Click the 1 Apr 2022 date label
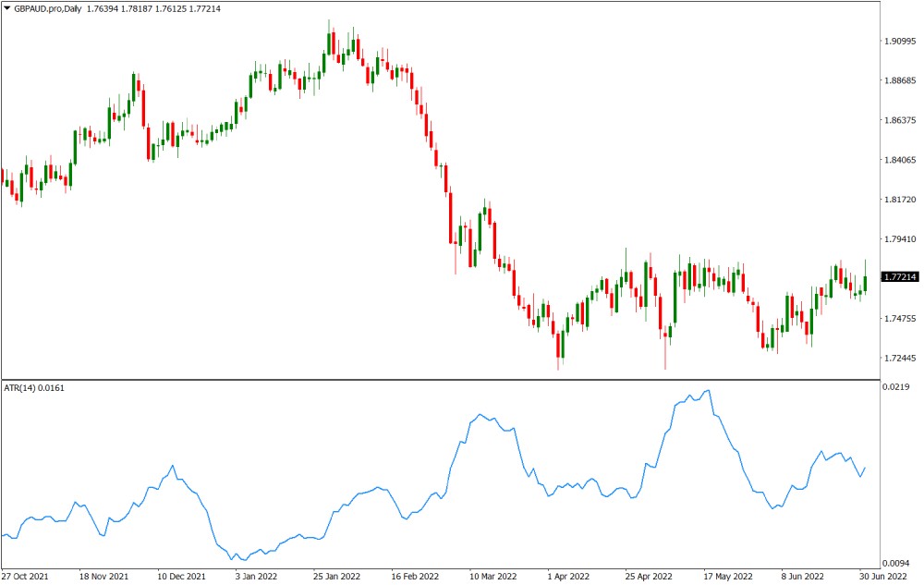This screenshot has height=585, width=924. coord(568,576)
